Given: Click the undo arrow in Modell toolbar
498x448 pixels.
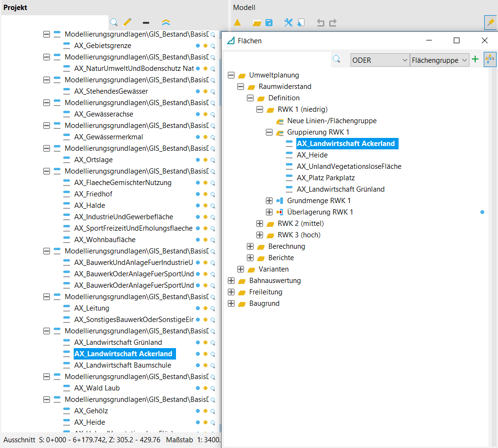Looking at the screenshot, I should (320, 22).
